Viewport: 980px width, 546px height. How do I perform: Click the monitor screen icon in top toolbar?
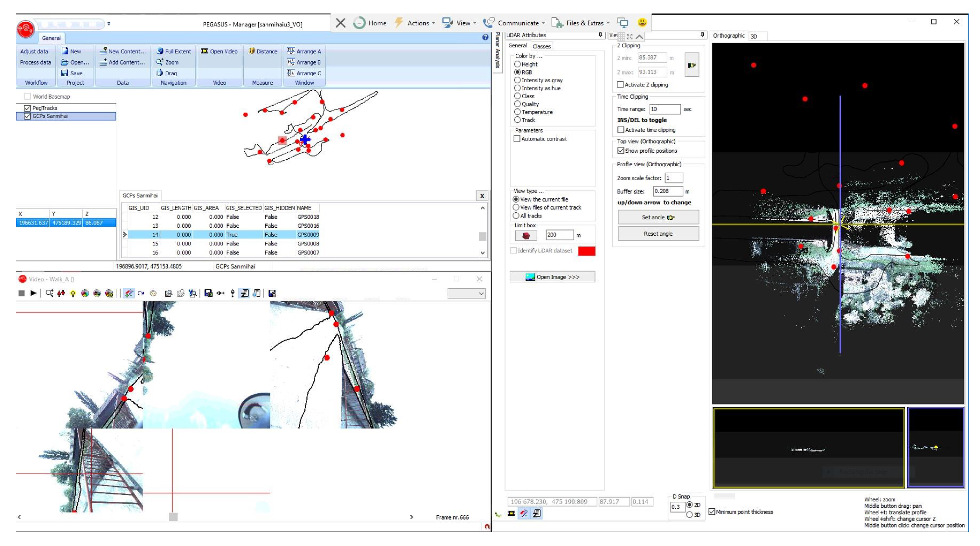(623, 23)
